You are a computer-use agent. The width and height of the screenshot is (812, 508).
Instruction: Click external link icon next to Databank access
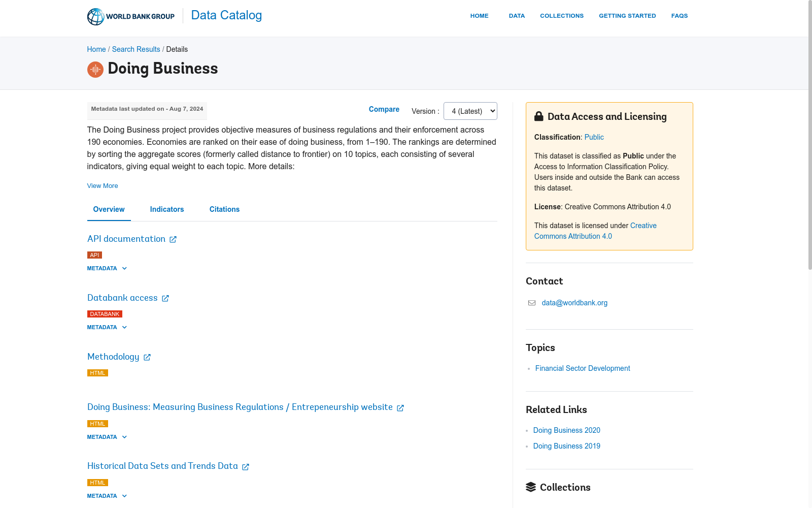click(x=165, y=298)
